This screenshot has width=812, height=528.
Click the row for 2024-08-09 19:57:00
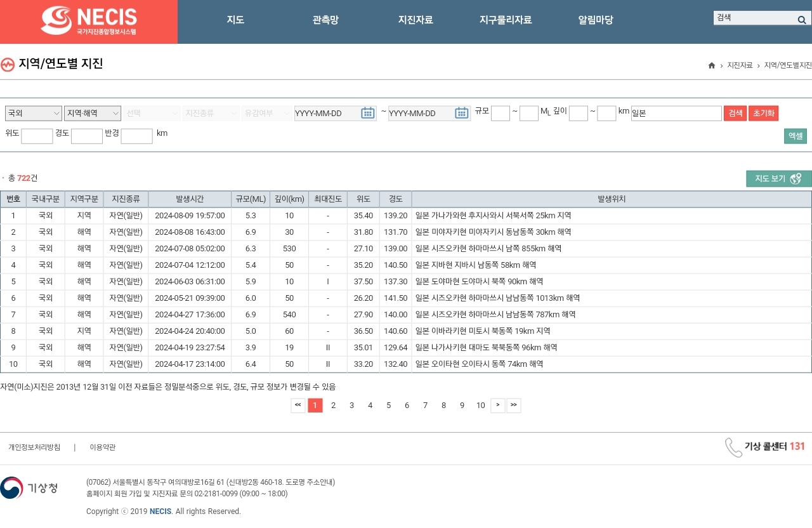[406, 216]
